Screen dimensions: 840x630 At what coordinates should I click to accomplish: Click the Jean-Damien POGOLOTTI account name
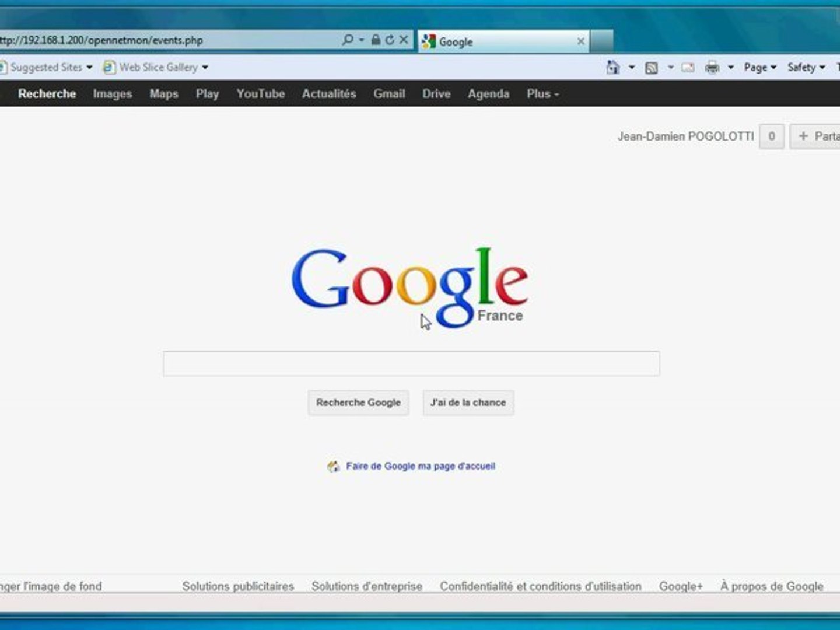tap(685, 136)
